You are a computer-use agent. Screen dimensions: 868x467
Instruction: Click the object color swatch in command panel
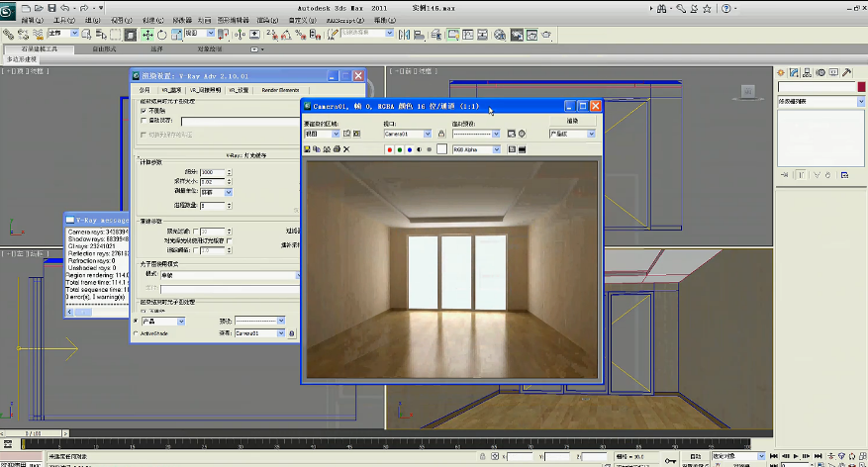(x=859, y=87)
